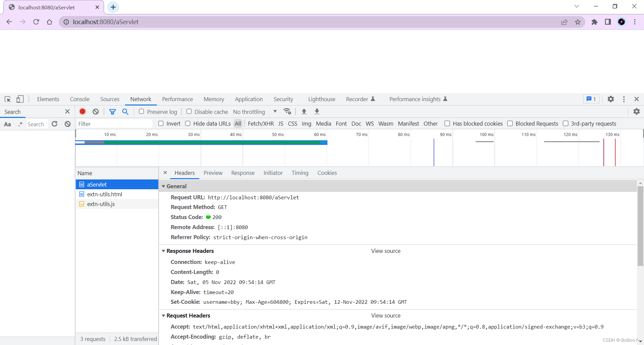
Task: View source of Request Headers
Action: [x=386, y=316]
